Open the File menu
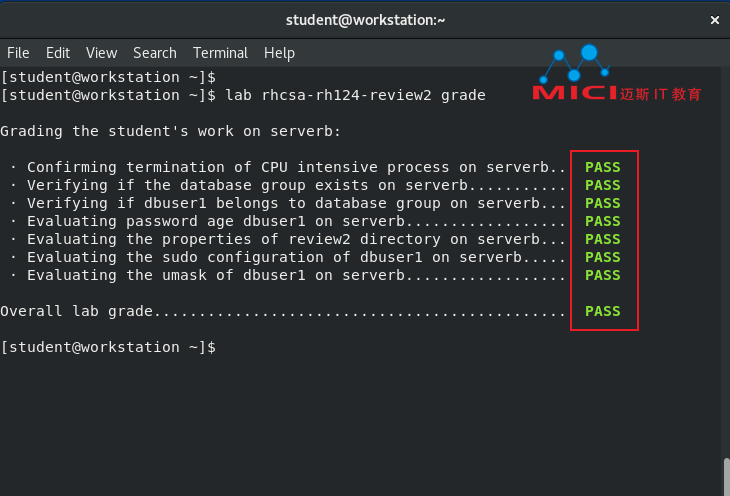The height and width of the screenshot is (496, 730). pyautogui.click(x=18, y=53)
